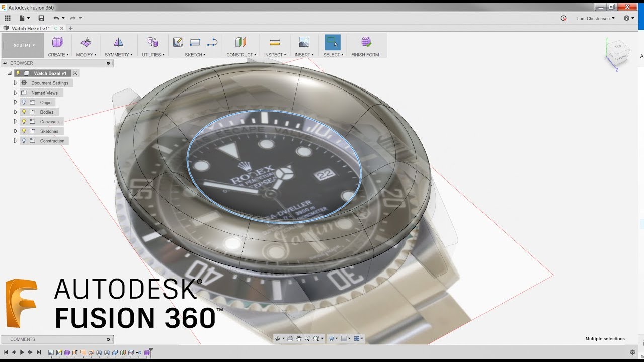Click the ViewCube orientation cube
Image resolution: width=644 pixels, height=362 pixels.
point(617,53)
